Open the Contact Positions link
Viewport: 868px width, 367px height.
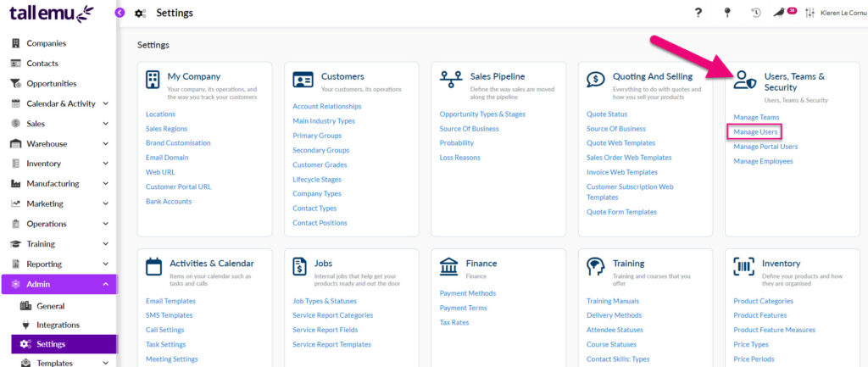point(320,223)
